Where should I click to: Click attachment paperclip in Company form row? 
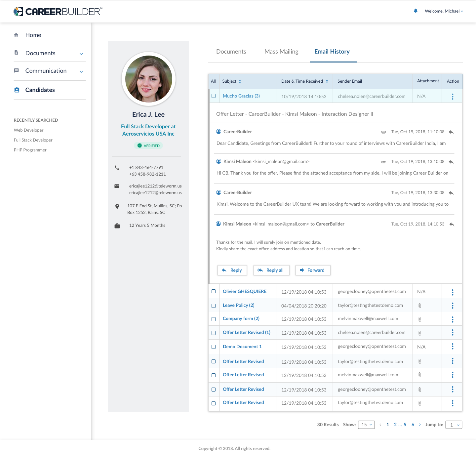[420, 319]
